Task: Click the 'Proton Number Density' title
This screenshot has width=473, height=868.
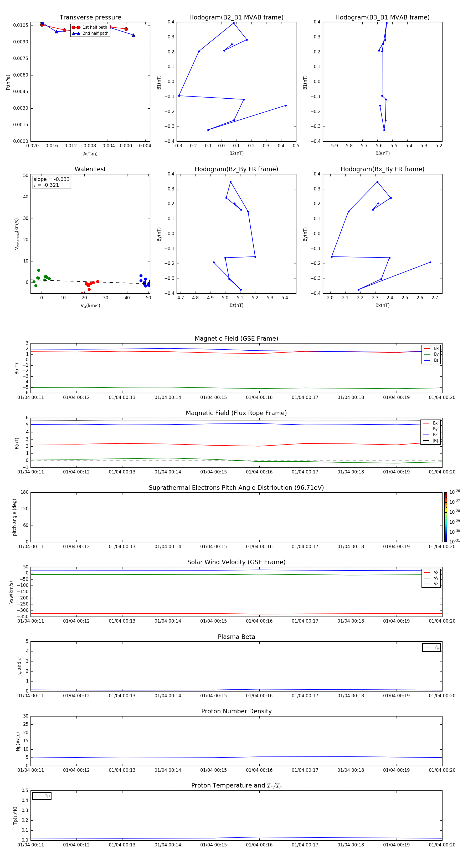Action: coord(236,711)
